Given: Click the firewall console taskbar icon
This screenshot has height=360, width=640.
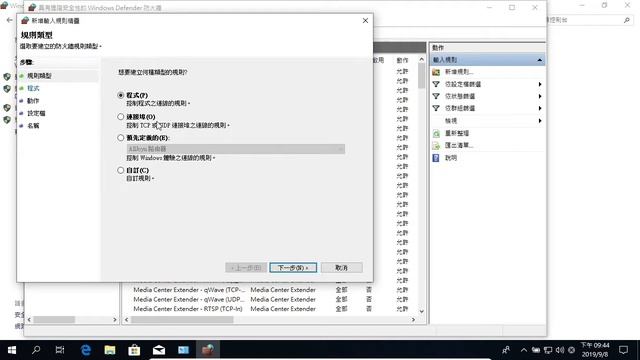Looking at the screenshot, I should pos(208,350).
